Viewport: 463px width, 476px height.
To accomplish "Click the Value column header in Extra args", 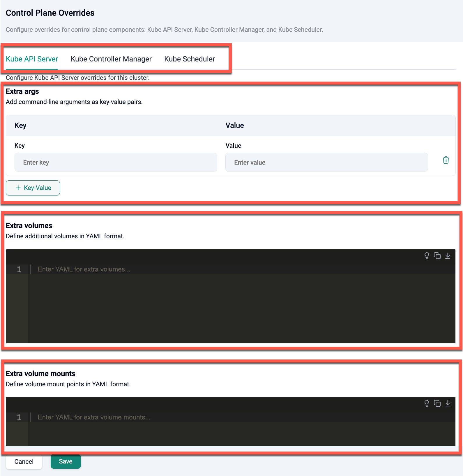I will pos(235,126).
